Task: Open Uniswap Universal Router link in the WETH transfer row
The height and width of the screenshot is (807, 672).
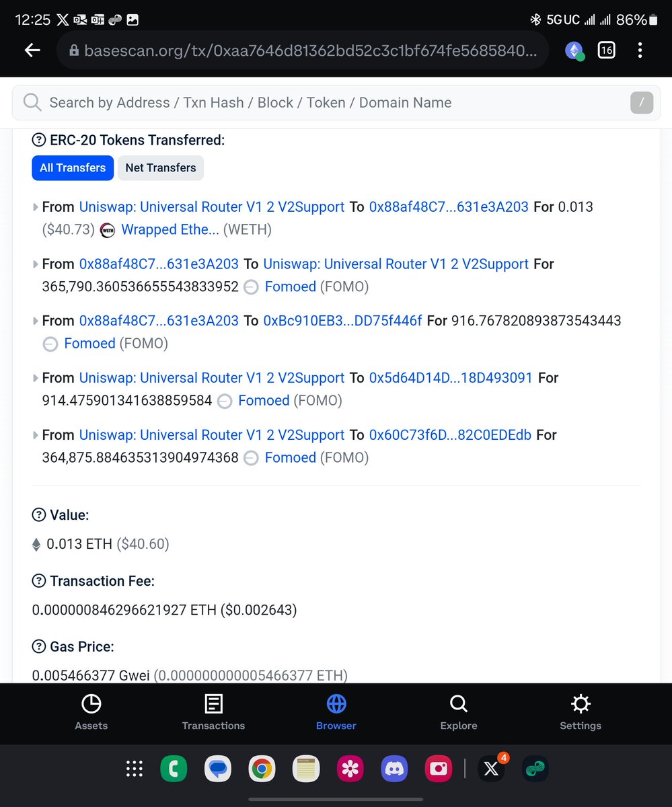Action: coord(212,207)
